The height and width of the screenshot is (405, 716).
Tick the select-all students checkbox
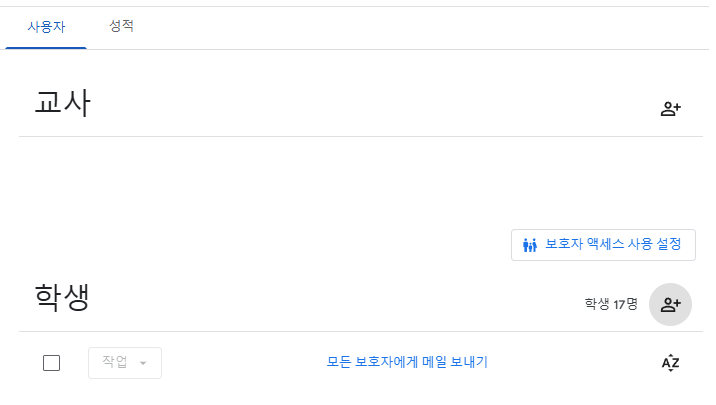[52, 363]
